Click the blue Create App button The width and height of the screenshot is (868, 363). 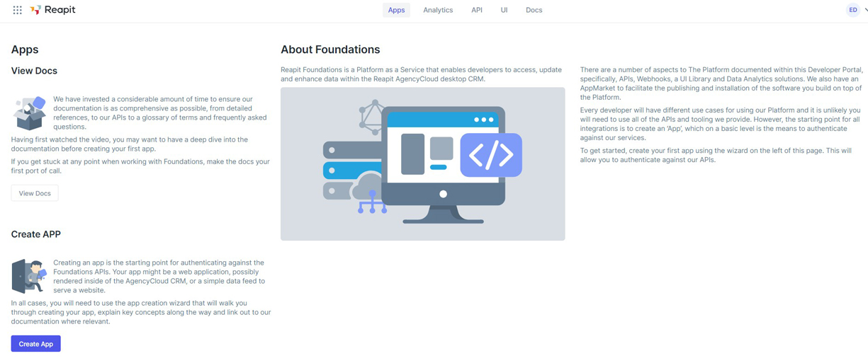coord(36,344)
